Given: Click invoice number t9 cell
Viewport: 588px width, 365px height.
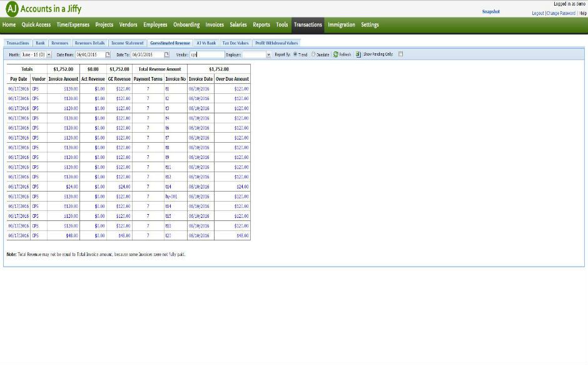Looking at the screenshot, I should click(176, 157).
